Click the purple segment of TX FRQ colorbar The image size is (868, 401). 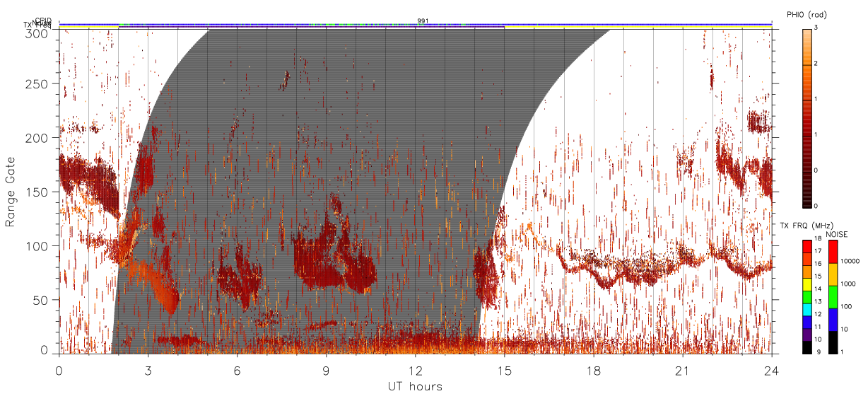[807, 335]
